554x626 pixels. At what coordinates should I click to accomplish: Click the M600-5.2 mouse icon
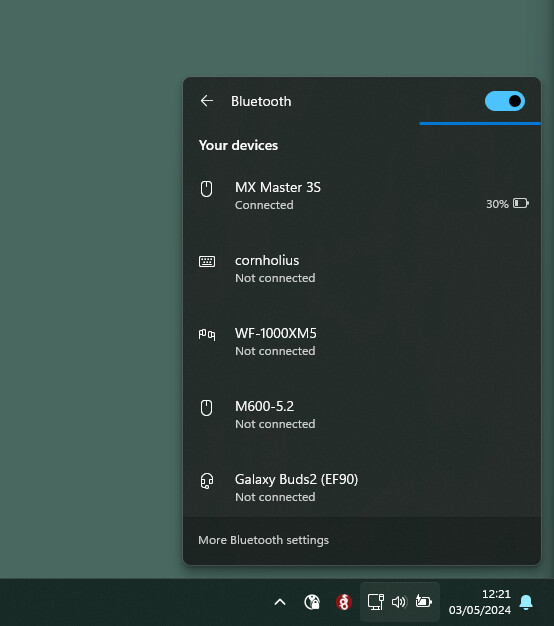pyautogui.click(x=206, y=408)
